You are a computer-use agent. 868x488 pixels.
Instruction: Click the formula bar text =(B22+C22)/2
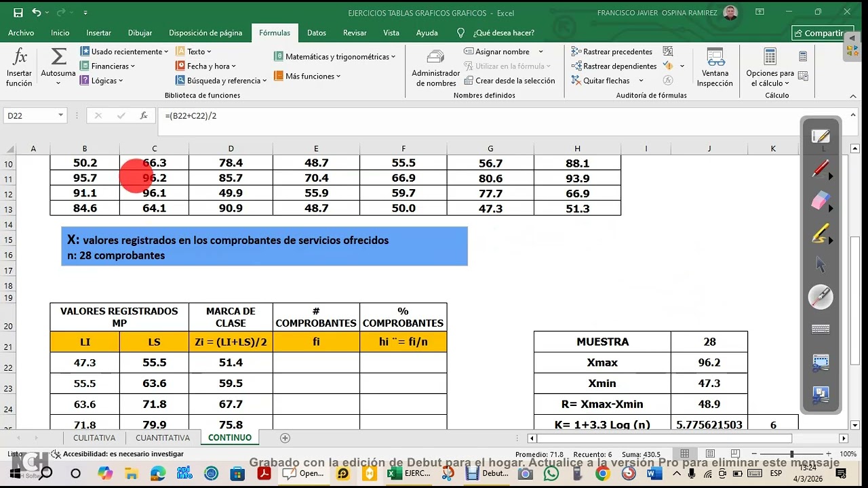[x=191, y=116]
